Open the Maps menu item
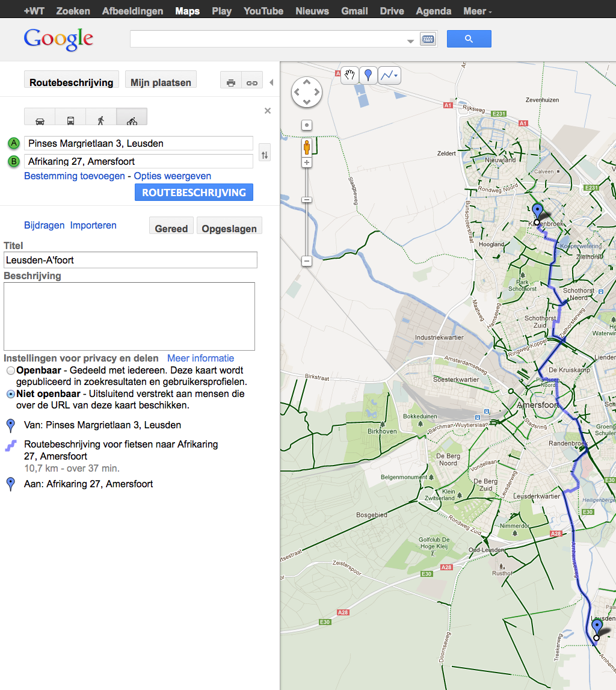The image size is (616, 690). pyautogui.click(x=187, y=10)
